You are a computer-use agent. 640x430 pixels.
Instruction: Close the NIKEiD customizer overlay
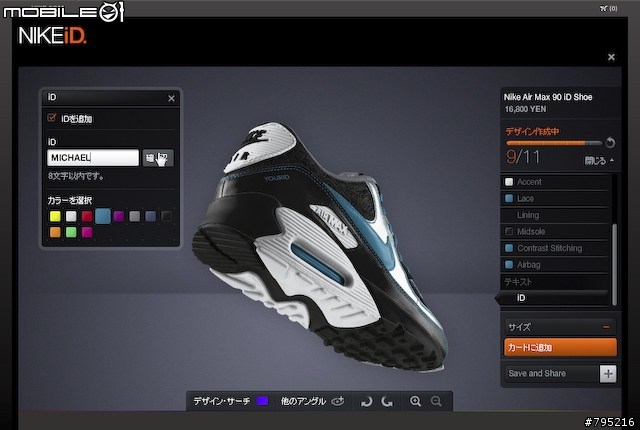tap(611, 57)
